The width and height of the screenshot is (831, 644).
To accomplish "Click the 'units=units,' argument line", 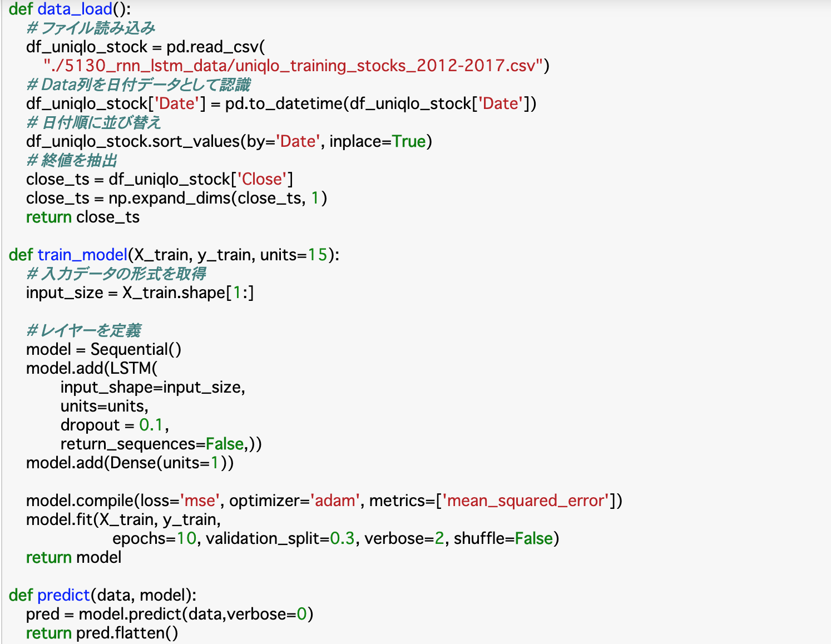I will pos(105,406).
